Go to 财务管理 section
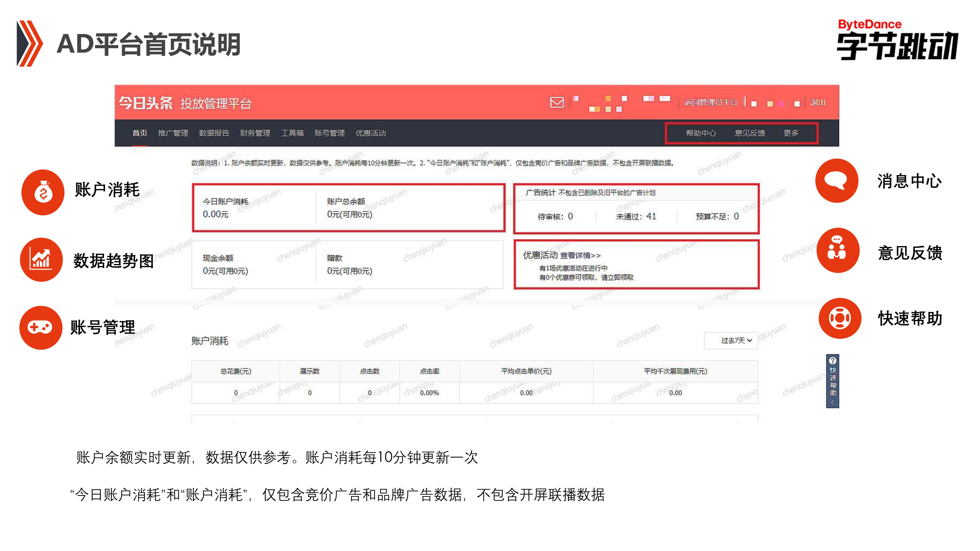The height and width of the screenshot is (551, 980). click(255, 133)
